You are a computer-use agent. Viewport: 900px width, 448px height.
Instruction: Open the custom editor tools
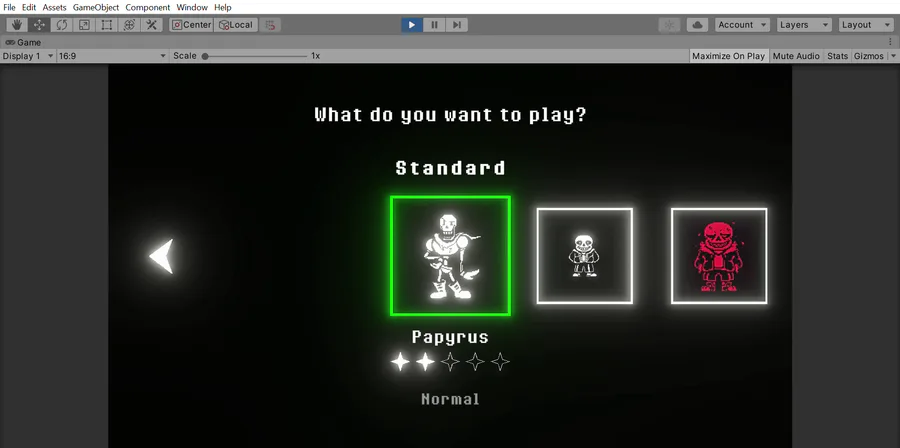(152, 25)
